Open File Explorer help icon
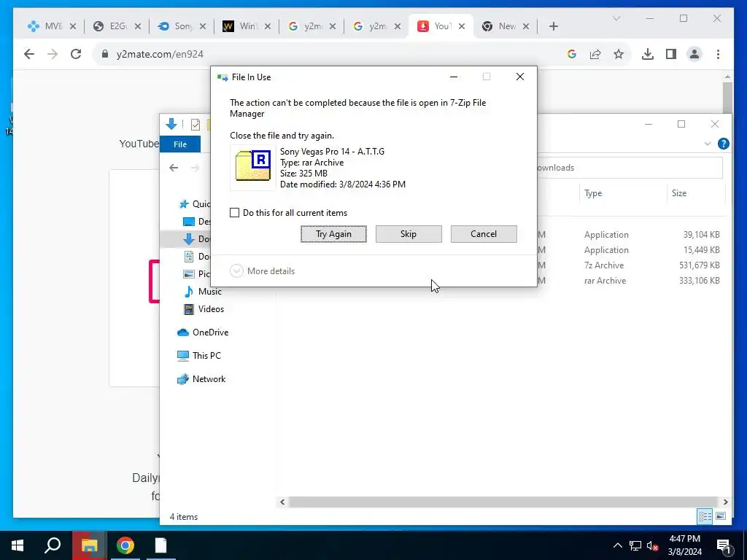 pos(723,144)
